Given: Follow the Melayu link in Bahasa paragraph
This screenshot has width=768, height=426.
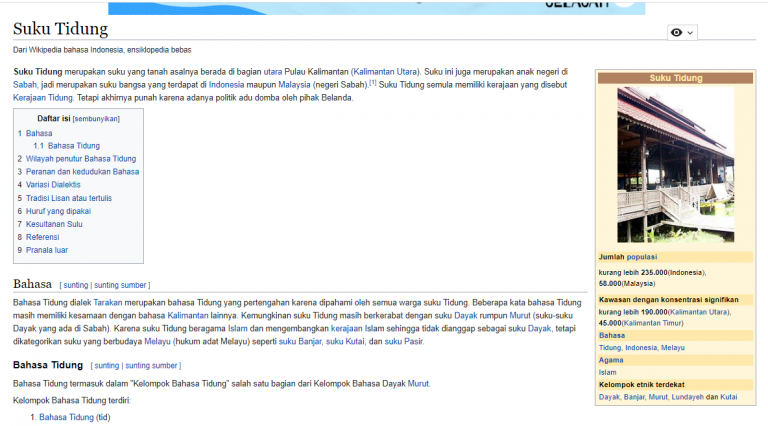Looking at the screenshot, I should pyautogui.click(x=157, y=341).
